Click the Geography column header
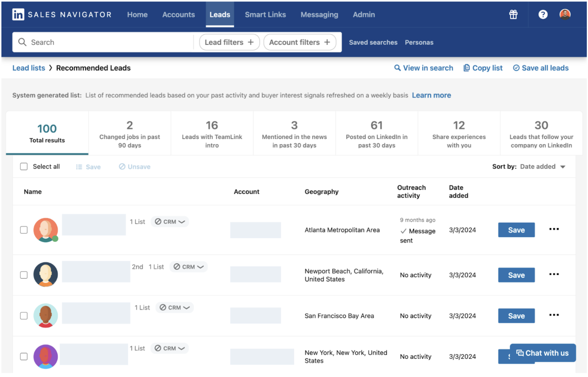Image resolution: width=588 pixels, height=377 pixels. click(322, 192)
